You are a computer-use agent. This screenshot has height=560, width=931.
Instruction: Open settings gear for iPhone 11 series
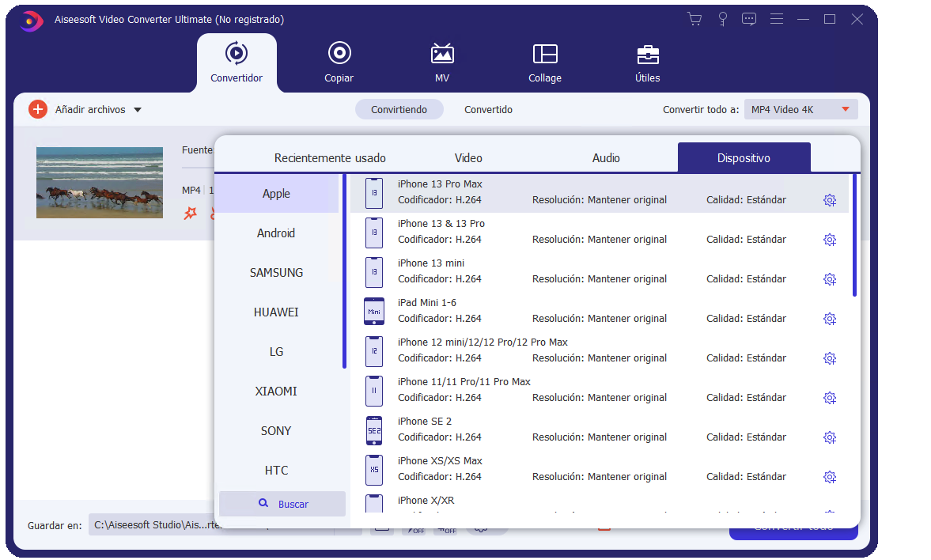(x=830, y=398)
